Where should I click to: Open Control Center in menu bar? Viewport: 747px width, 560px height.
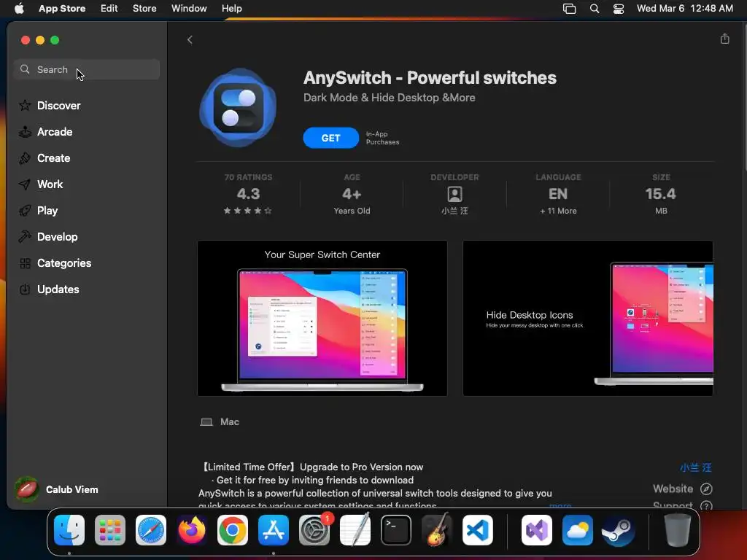pyautogui.click(x=619, y=9)
